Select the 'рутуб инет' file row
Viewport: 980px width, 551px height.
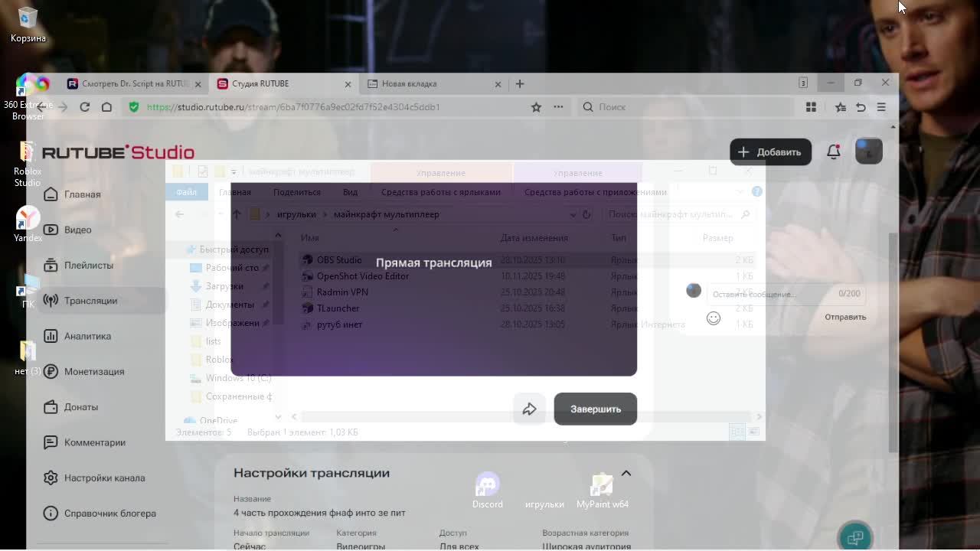tap(528, 324)
